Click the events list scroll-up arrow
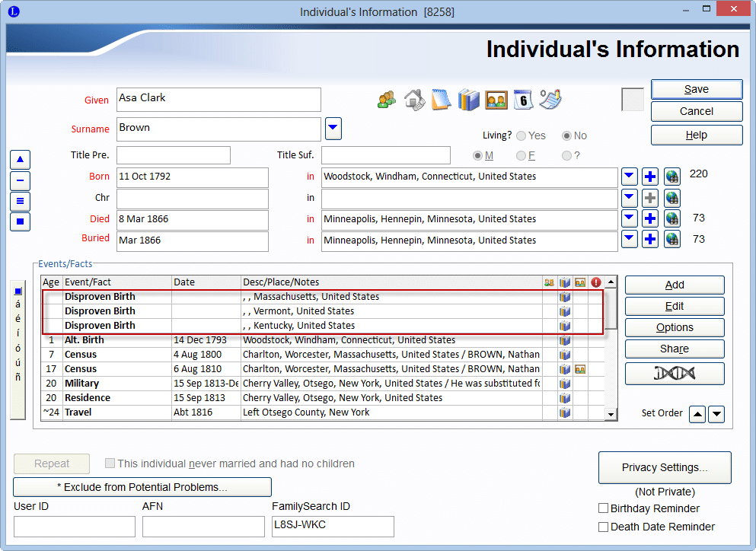 611,282
